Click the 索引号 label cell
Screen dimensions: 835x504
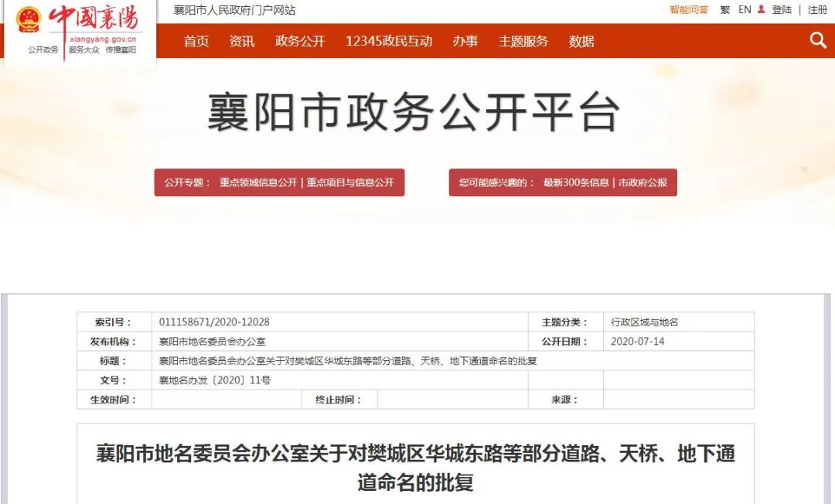[114, 322]
